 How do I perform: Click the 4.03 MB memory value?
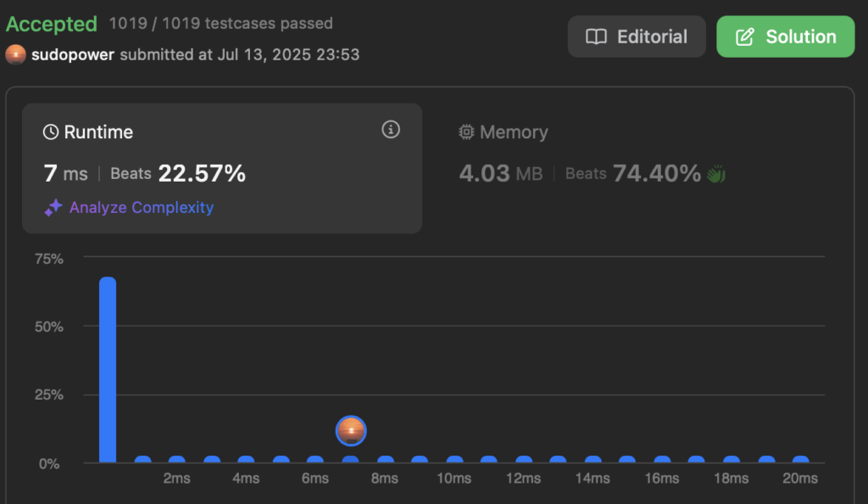pos(501,173)
